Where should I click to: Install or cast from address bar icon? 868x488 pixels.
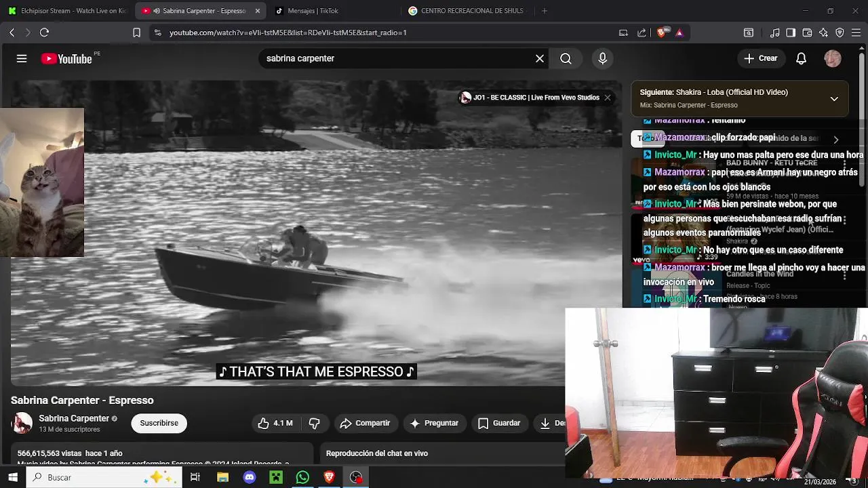click(x=623, y=33)
